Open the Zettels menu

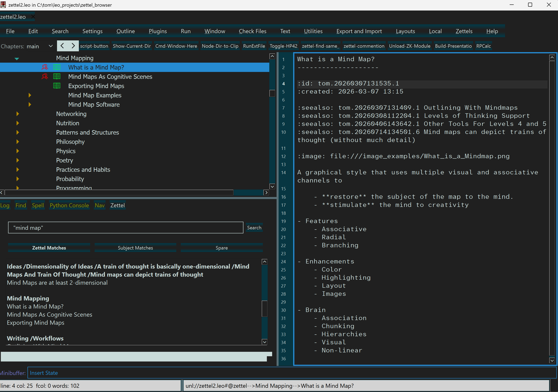point(464,31)
